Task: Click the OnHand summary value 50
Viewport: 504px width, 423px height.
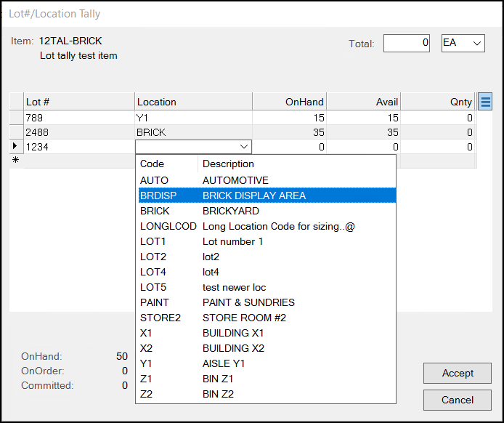Action: pyautogui.click(x=122, y=356)
